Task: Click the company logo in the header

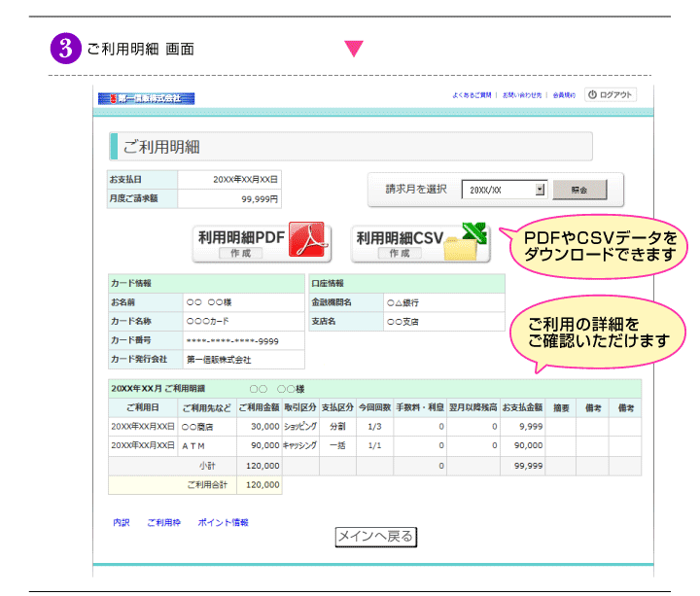Action: 146,98
